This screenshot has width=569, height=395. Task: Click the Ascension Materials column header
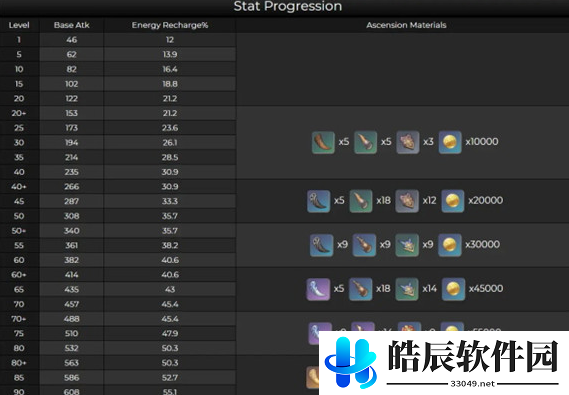click(406, 25)
